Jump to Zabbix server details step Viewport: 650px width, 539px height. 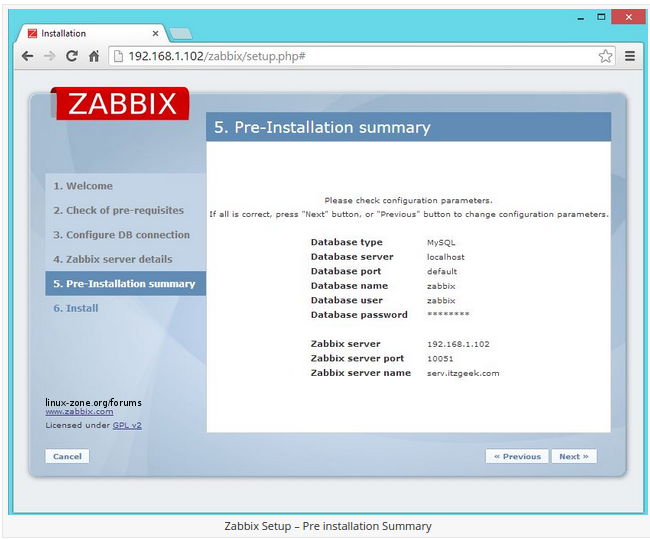tap(112, 259)
